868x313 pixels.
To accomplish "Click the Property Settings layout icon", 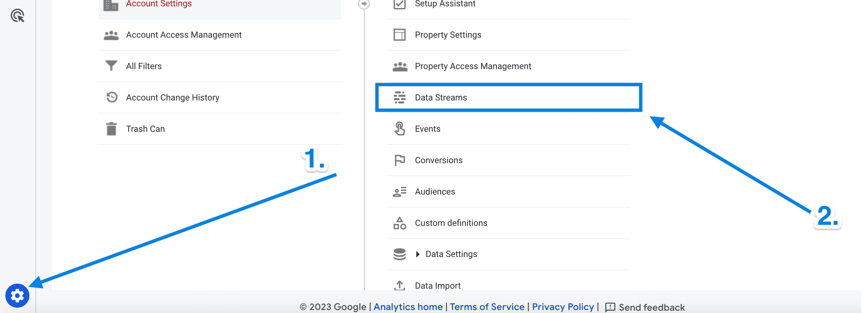I will (400, 35).
